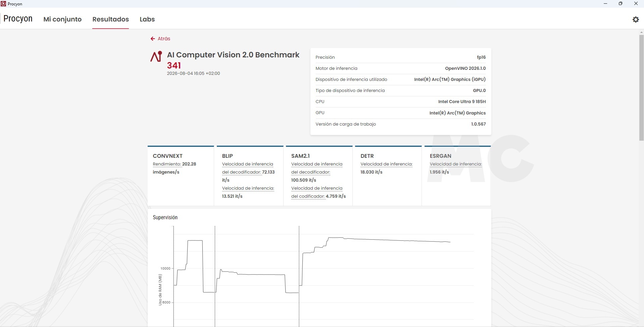The image size is (644, 327).
Task: Restore down the Procyon window
Action: tap(621, 4)
